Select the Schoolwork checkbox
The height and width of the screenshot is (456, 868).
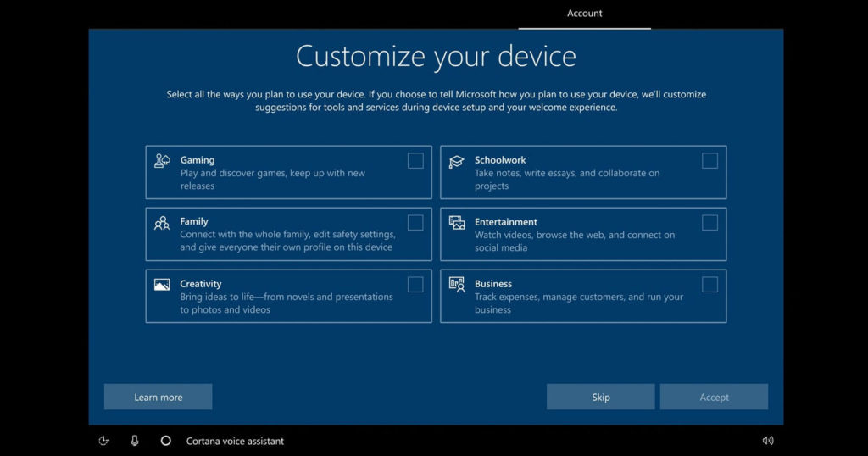[x=709, y=161]
